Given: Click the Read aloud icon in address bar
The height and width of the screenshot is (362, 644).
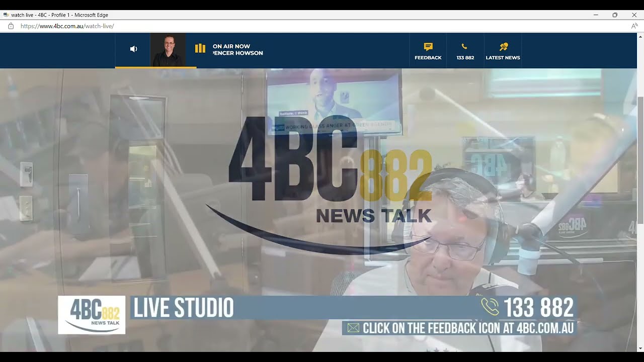Looking at the screenshot, I should 634,26.
